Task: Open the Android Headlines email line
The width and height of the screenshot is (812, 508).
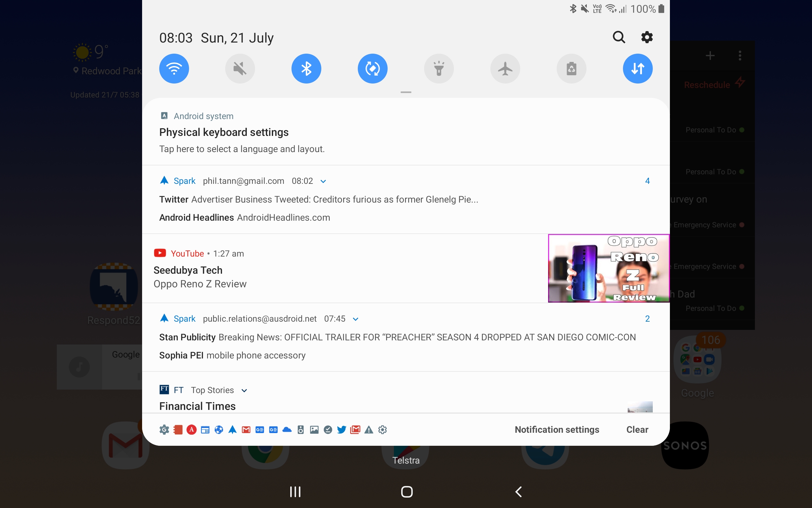Action: pyautogui.click(x=245, y=218)
